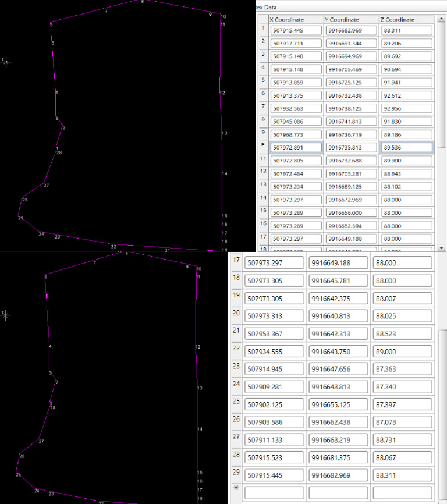Click the Y field 9916694.969
447x504 pixels.
click(351, 56)
